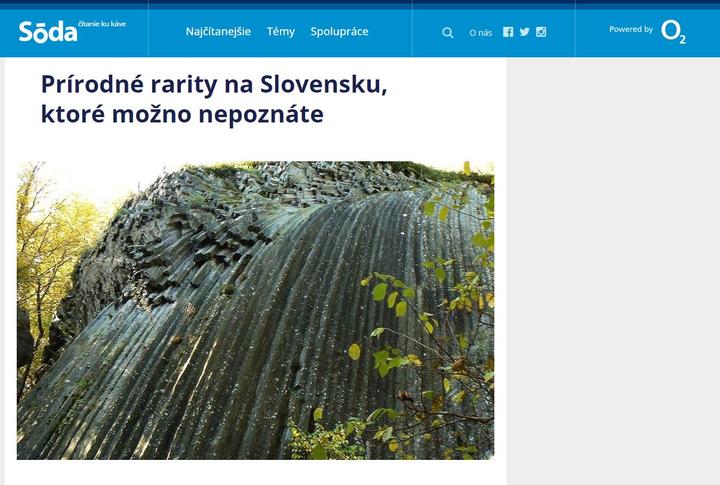Click the search magnifier icon
This screenshot has height=485, width=720.
tap(448, 33)
